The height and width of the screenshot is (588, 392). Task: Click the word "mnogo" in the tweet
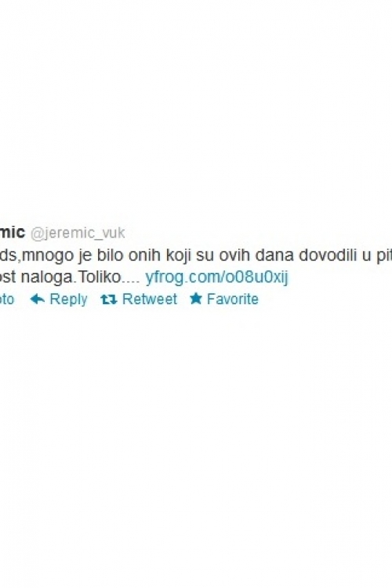click(48, 256)
